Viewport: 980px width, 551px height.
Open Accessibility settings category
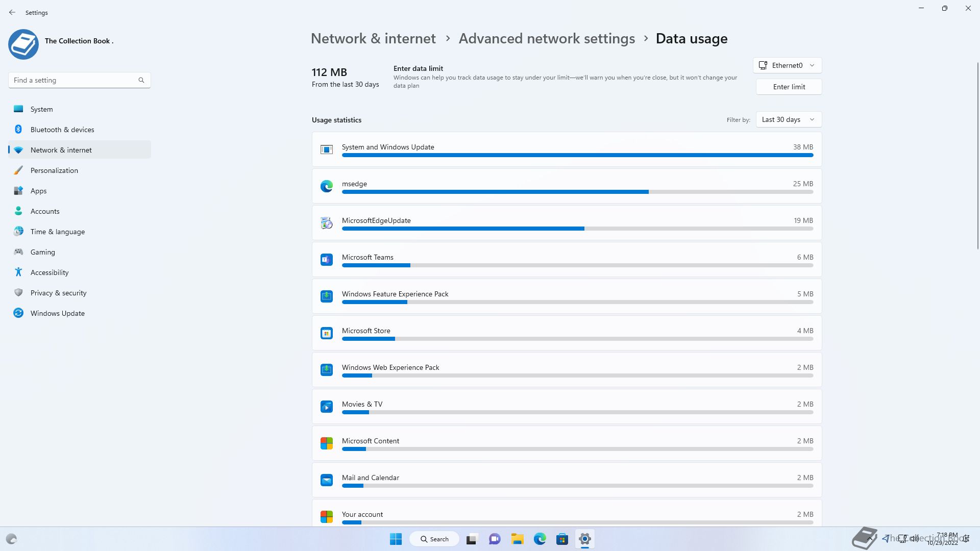80,272
